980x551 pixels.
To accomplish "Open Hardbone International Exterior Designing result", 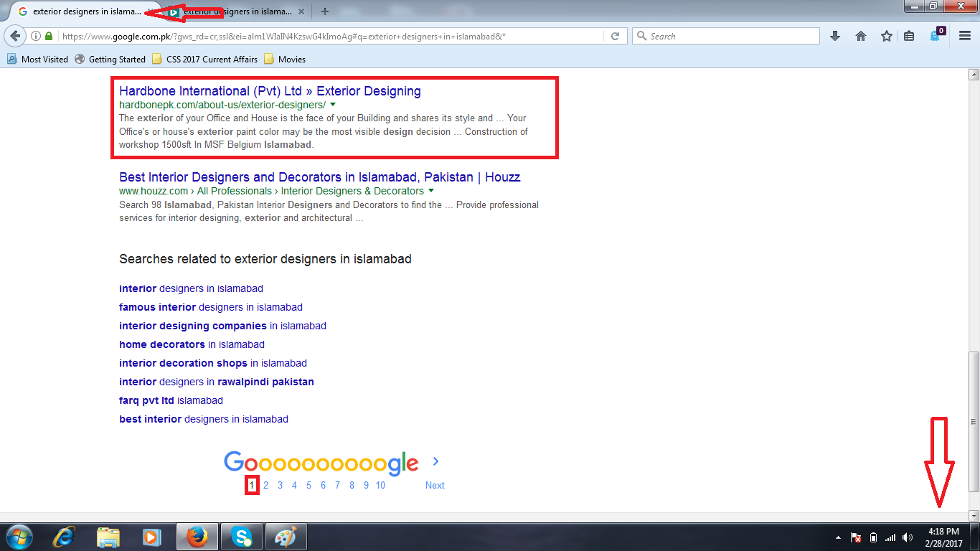I will pyautogui.click(x=270, y=91).
